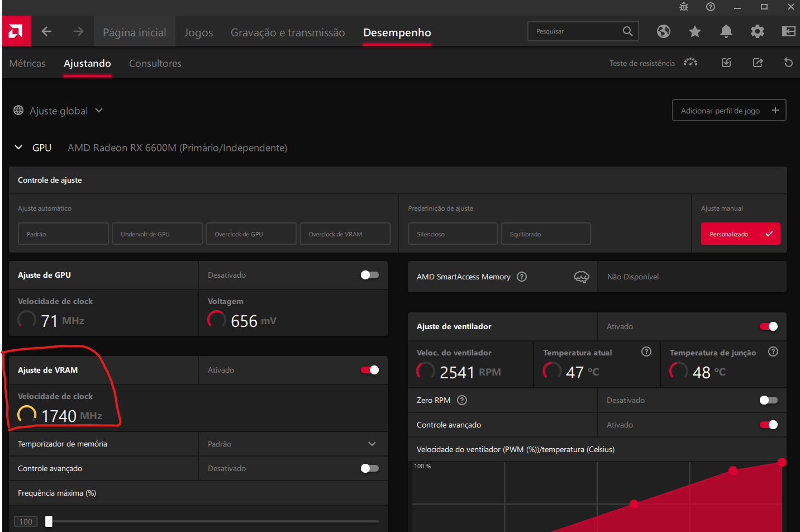Viewport: 800px width, 532px height.
Task: Click the import profile icon
Action: coord(726,63)
